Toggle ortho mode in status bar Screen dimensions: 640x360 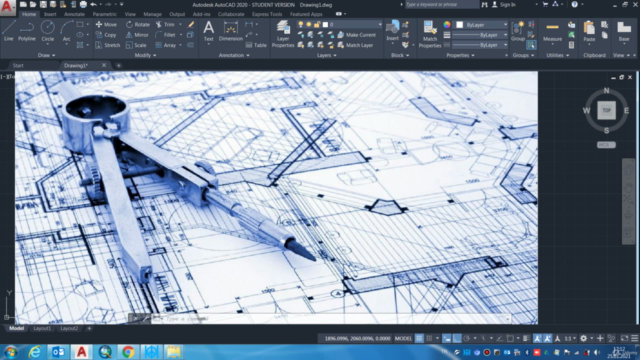[457, 338]
